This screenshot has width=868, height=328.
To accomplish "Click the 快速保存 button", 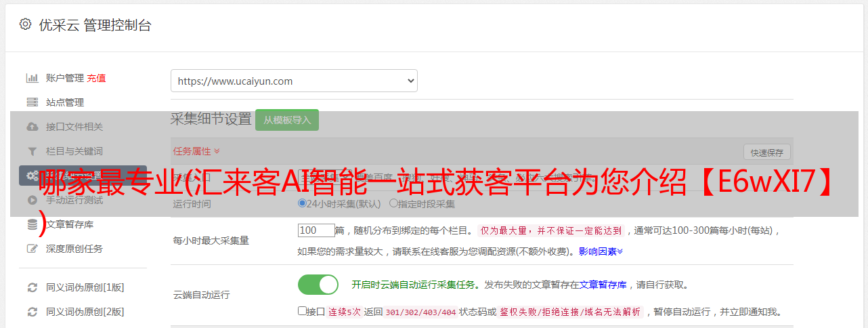I will [x=766, y=152].
